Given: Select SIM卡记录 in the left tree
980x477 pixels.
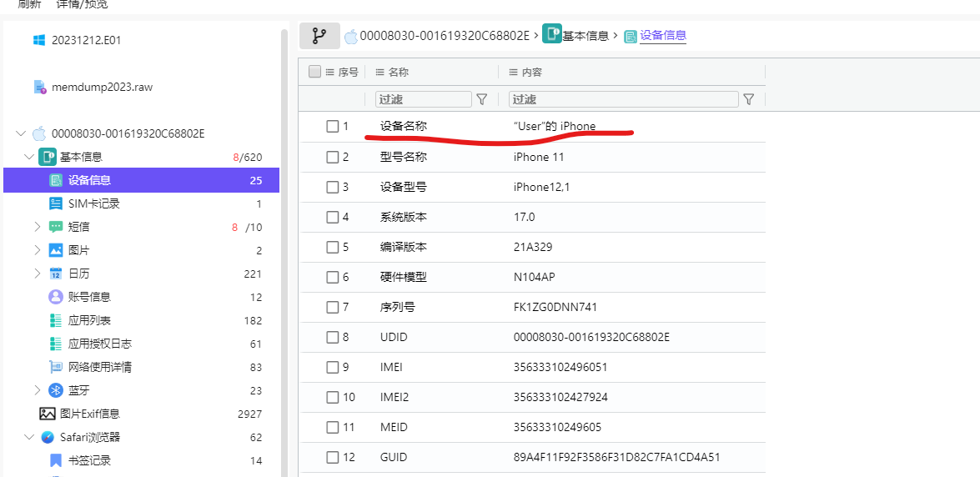Looking at the screenshot, I should [93, 203].
